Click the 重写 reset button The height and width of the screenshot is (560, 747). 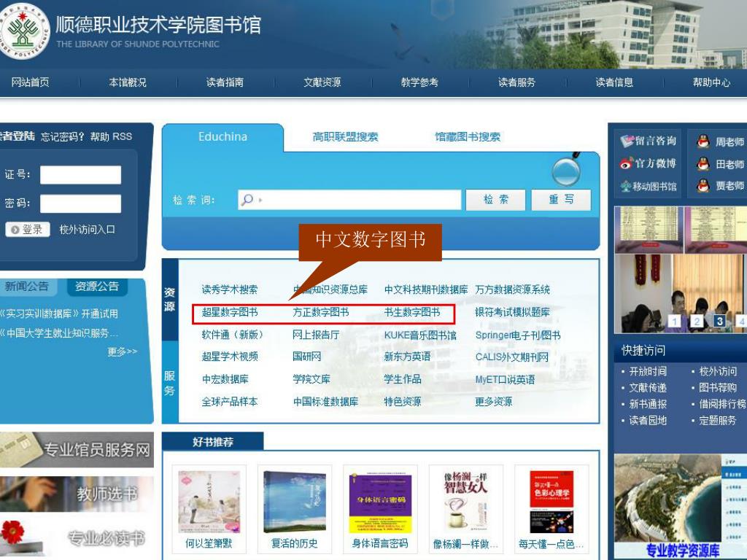[x=561, y=200]
